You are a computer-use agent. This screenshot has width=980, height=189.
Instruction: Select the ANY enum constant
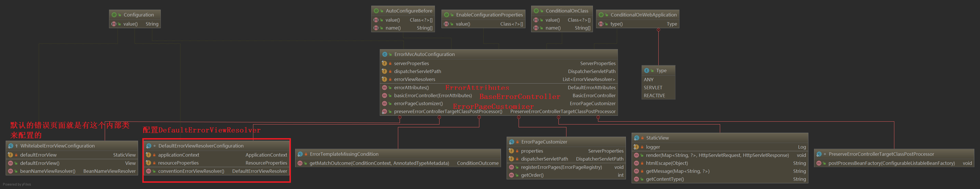coord(649,80)
